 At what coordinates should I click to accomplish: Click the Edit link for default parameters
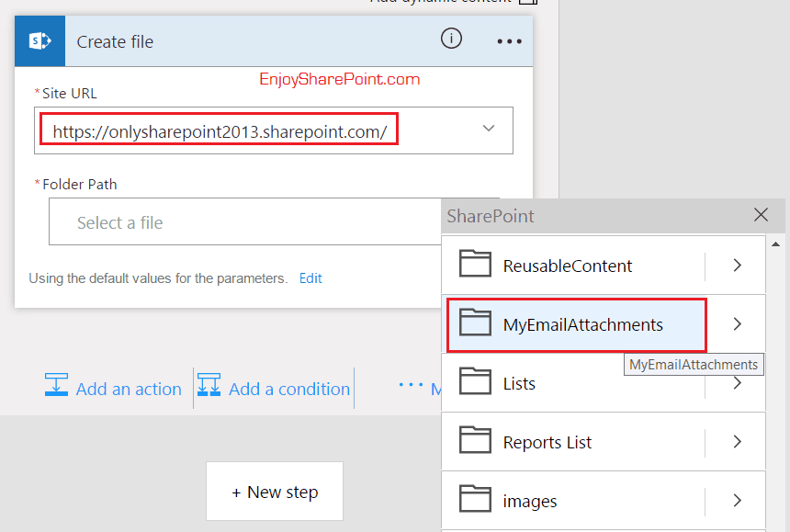tap(310, 278)
